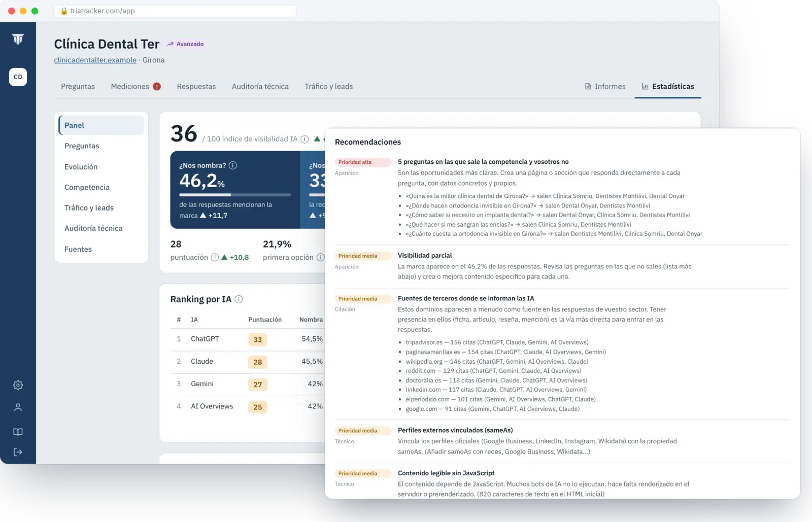
Task: Click the AI Overviews row name
Action: tap(212, 406)
